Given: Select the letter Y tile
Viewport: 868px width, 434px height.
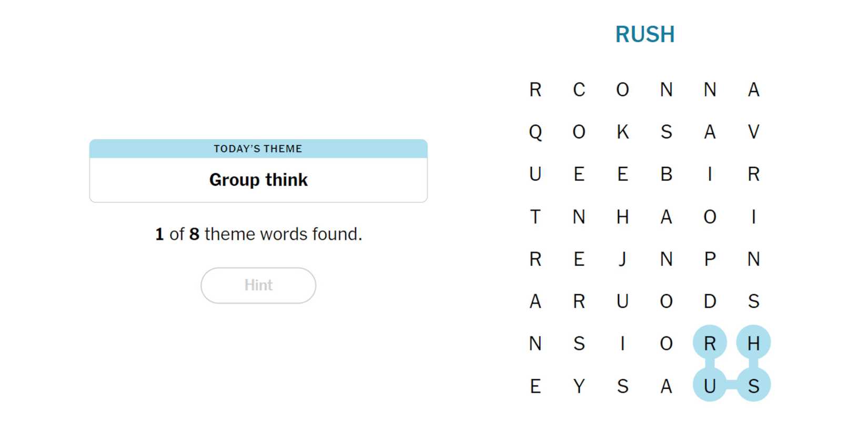Looking at the screenshot, I should coord(579,386).
